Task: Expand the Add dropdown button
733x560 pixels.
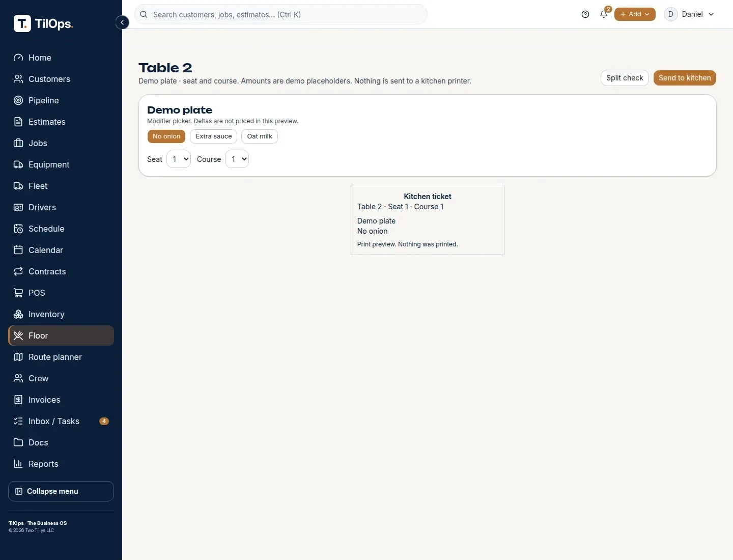Action: tap(635, 14)
